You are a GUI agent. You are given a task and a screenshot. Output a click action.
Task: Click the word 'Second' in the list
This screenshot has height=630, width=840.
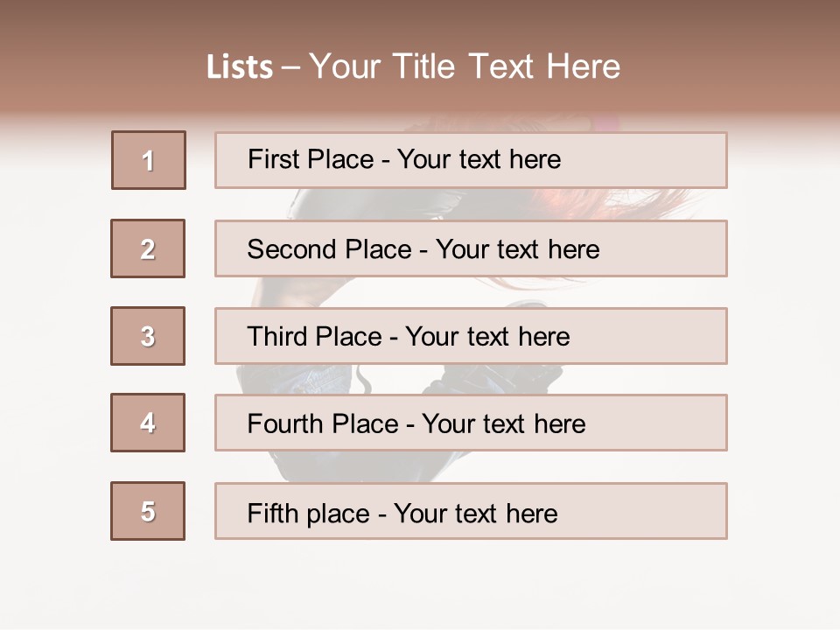[291, 249]
